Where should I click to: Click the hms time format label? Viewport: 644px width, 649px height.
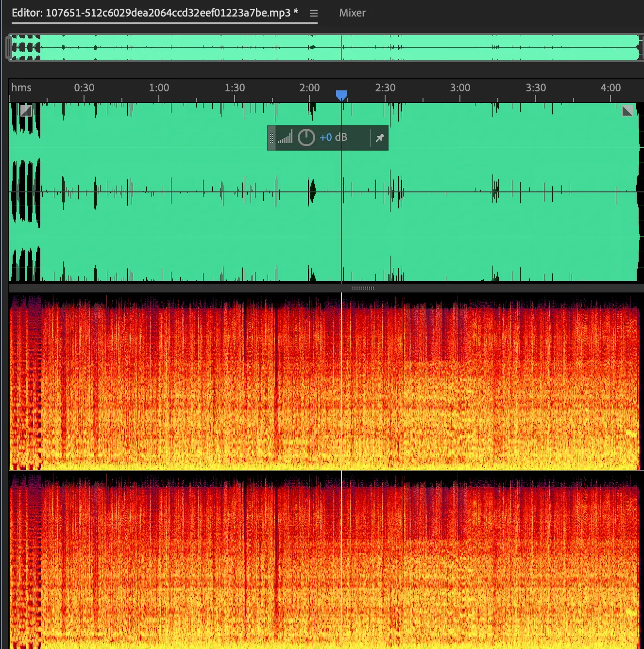point(21,88)
